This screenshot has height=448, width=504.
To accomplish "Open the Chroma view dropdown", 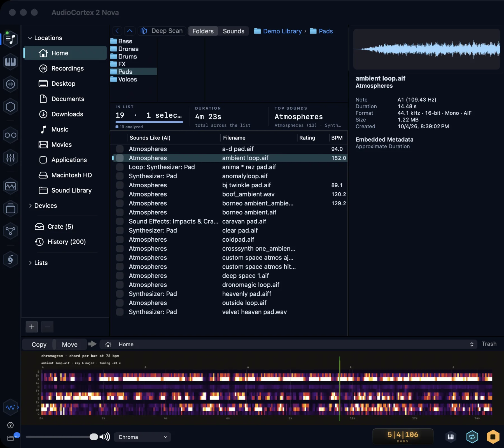I will click(142, 437).
